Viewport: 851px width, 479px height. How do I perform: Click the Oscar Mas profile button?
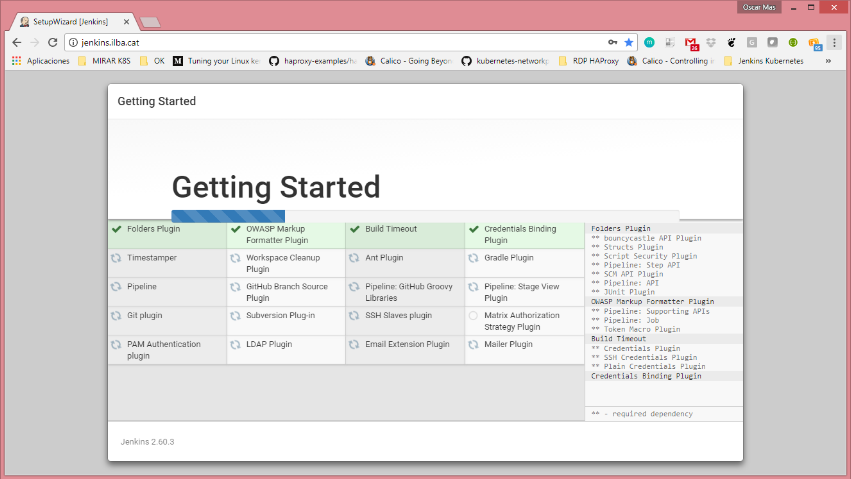tap(759, 7)
